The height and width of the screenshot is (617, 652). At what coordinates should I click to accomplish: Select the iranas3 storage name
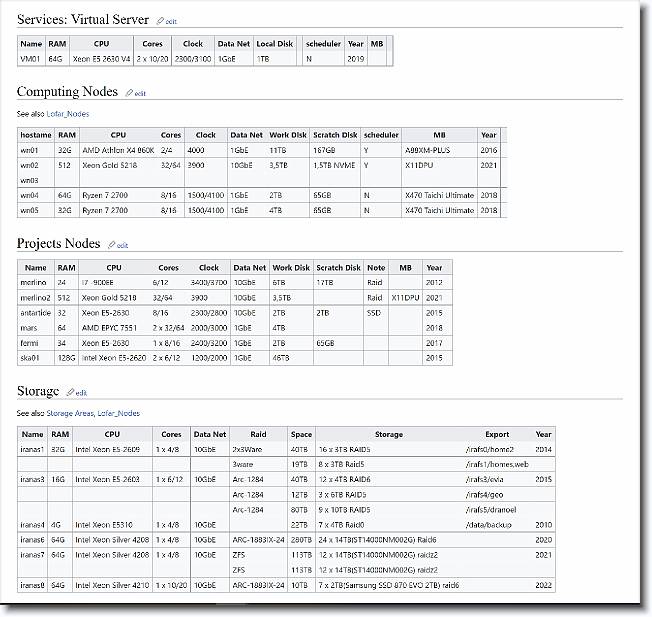pos(32,479)
